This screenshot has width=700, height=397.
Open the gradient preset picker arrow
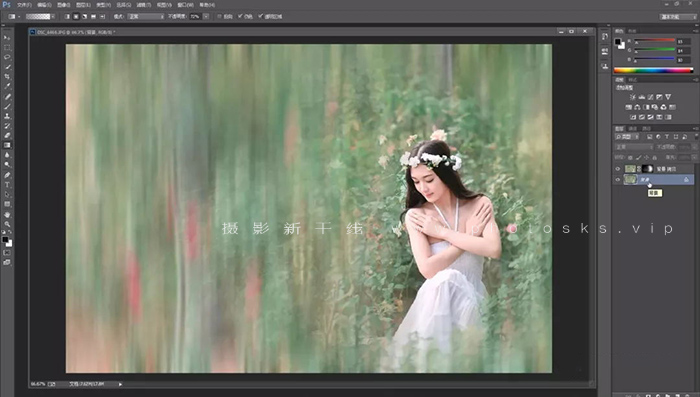(53, 17)
